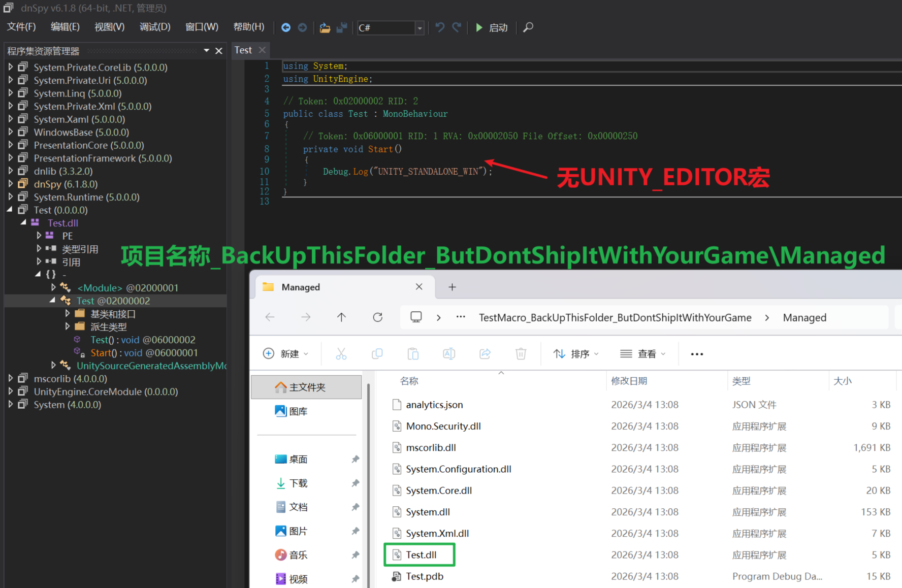Open the 文件(F) menu

(x=21, y=27)
